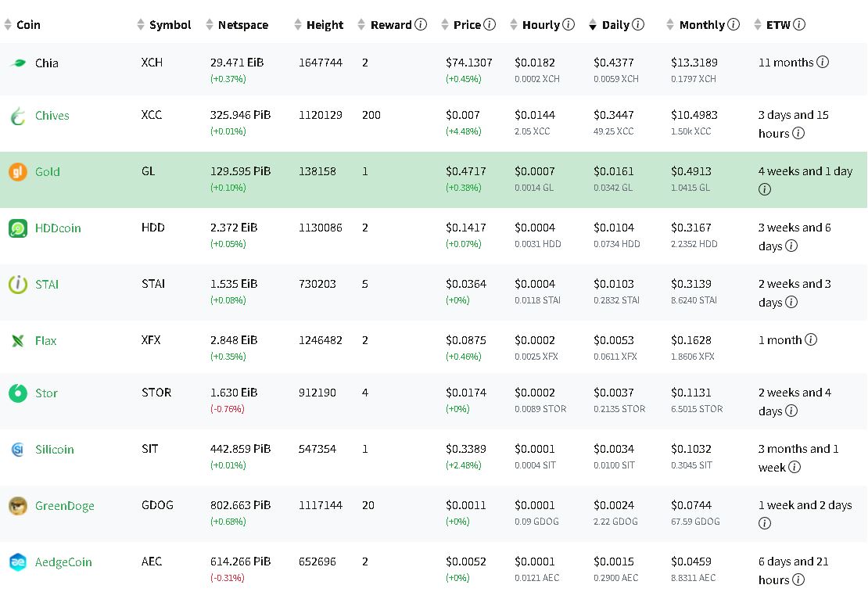The width and height of the screenshot is (868, 592).
Task: Click AedgeCoin netspace change (-0.31%)
Action: [227, 578]
